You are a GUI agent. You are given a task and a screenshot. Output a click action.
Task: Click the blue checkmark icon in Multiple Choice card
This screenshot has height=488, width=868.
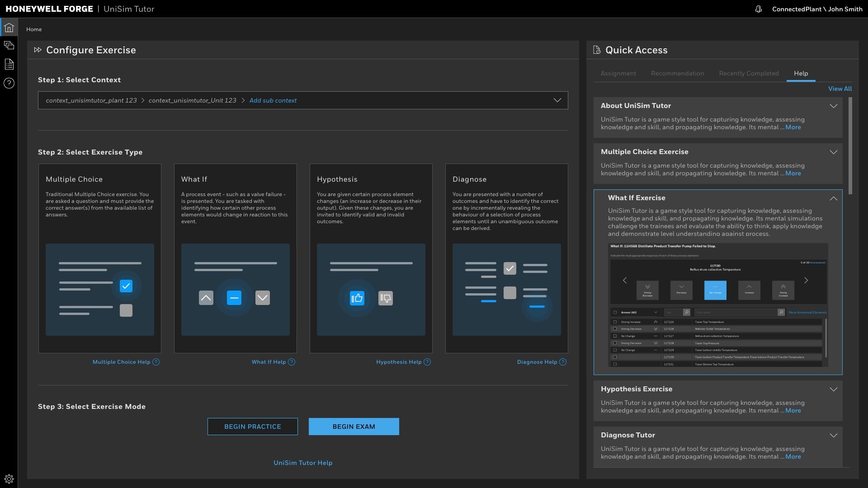(126, 286)
